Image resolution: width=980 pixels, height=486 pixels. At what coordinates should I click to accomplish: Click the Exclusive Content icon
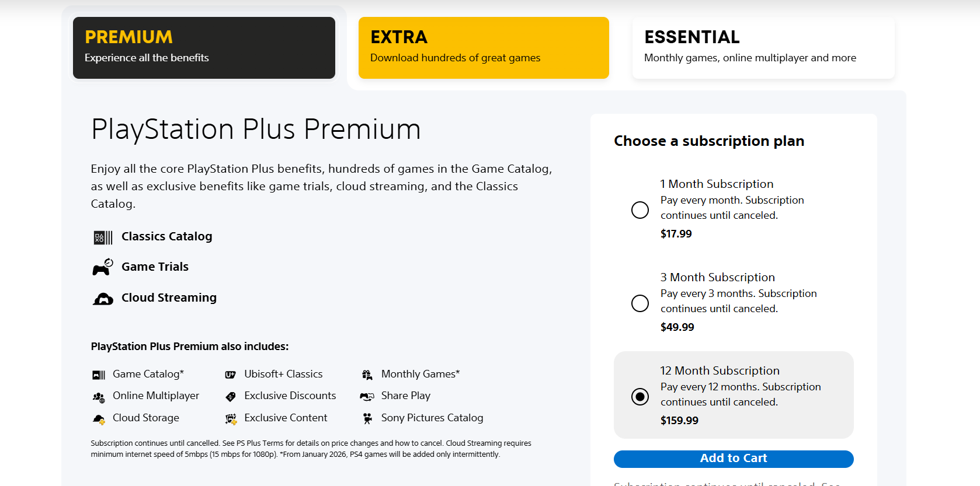[x=231, y=419]
